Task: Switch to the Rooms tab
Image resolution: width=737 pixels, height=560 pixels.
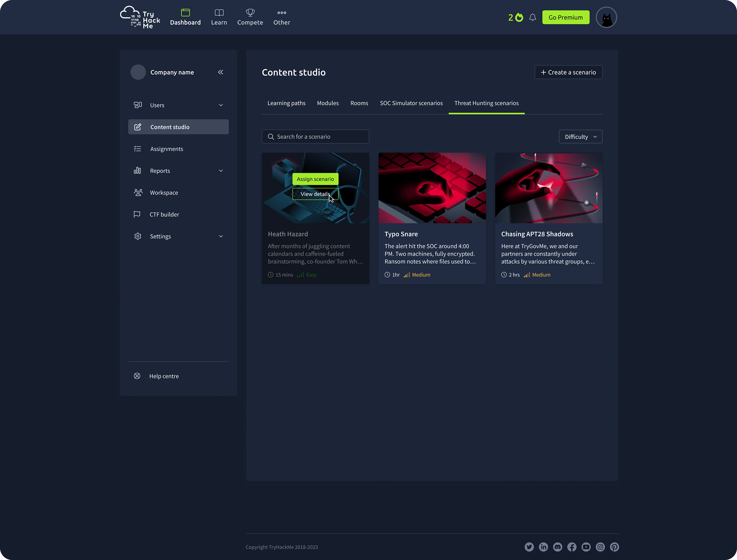Action: coord(359,103)
